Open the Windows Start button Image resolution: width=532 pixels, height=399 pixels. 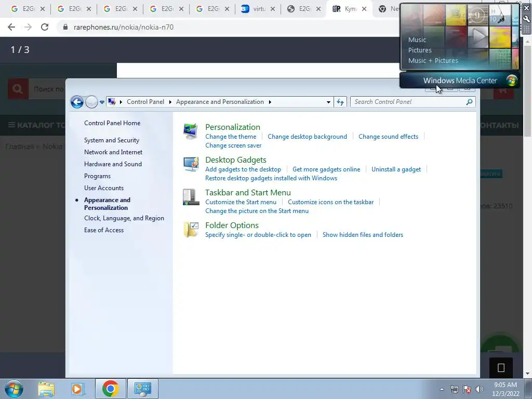click(14, 389)
